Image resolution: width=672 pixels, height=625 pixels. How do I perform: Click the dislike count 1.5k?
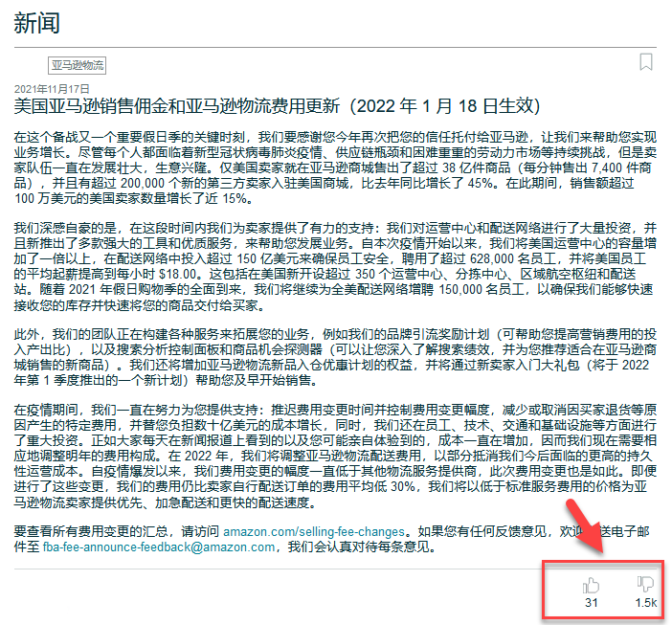click(x=646, y=603)
